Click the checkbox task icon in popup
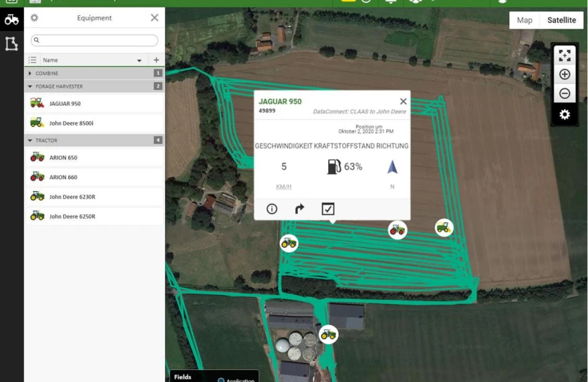This screenshot has height=382, width=588. pos(328,209)
